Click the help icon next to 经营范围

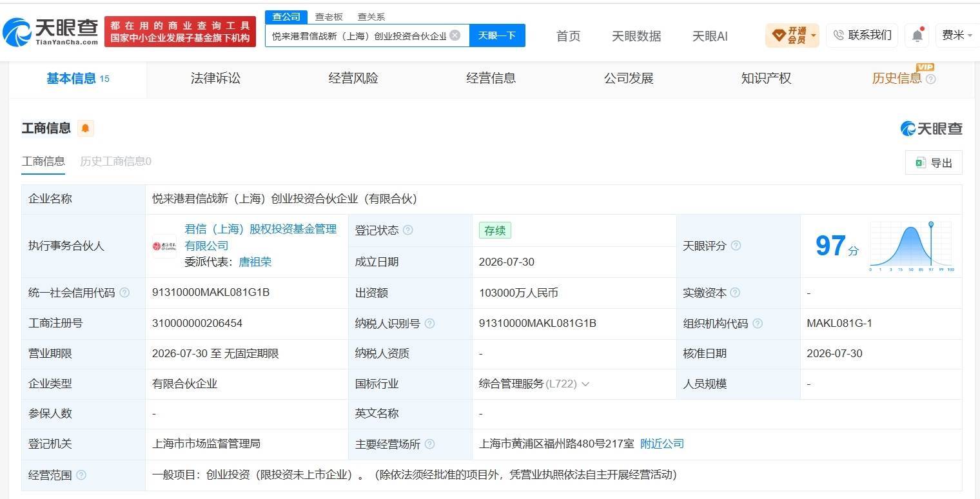(81, 475)
